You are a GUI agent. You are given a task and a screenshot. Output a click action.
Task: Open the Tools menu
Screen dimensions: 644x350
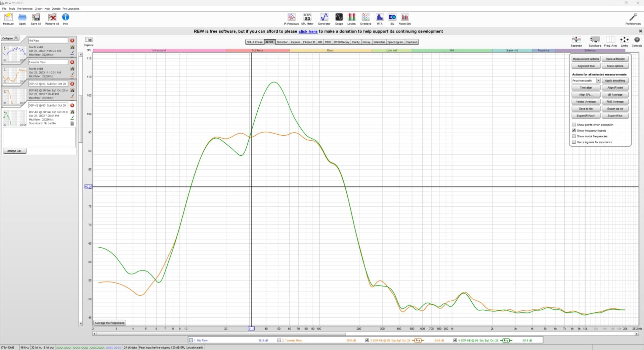click(x=12, y=9)
